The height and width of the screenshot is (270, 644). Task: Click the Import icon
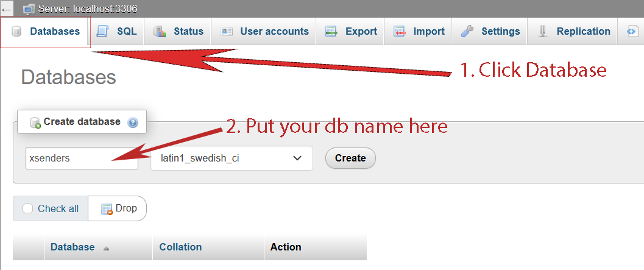coord(400,32)
